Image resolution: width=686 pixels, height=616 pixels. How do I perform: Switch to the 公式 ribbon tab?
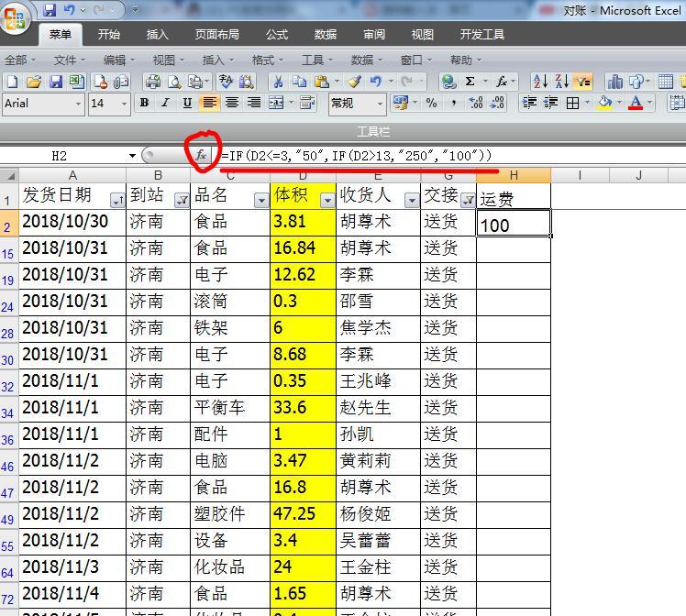(x=277, y=35)
